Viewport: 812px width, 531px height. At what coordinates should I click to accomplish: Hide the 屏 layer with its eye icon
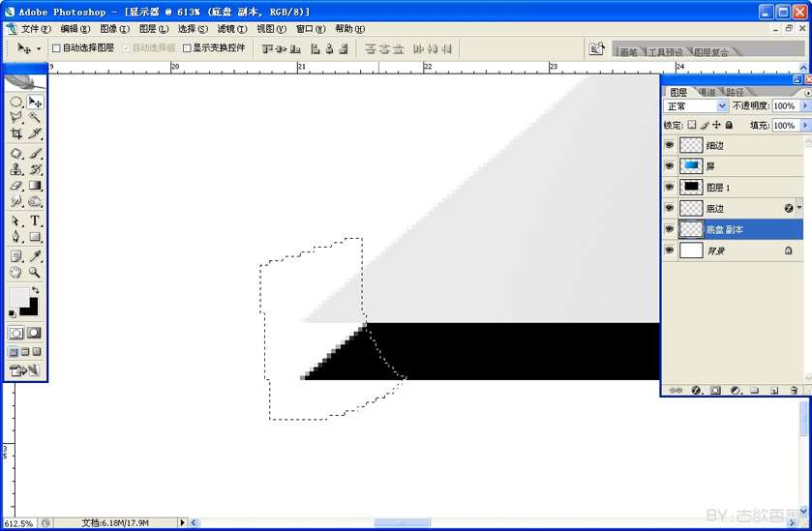pyautogui.click(x=669, y=165)
